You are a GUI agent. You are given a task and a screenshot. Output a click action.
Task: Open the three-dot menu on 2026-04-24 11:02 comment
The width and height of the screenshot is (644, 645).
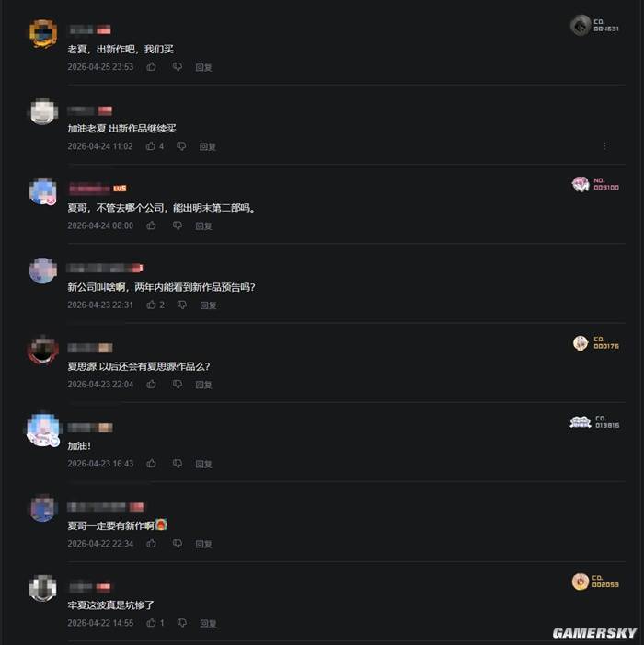click(x=604, y=146)
